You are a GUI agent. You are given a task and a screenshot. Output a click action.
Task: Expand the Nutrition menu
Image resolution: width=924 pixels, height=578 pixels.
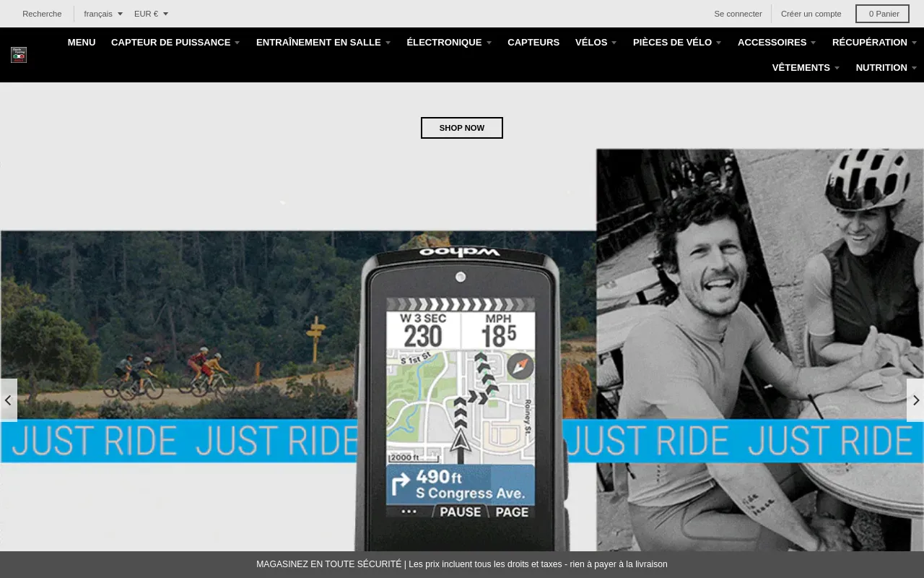[886, 68]
